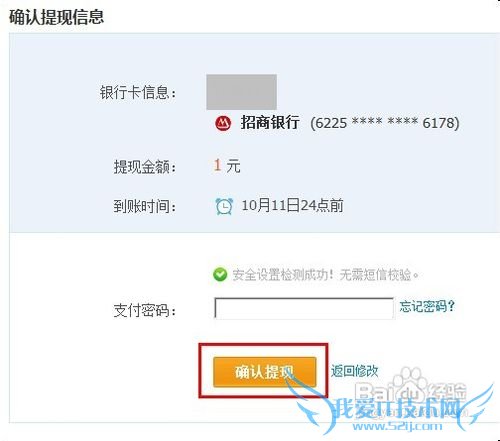The height and width of the screenshot is (441, 500).
Task: Click the orange 确认提现 button
Action: click(265, 372)
